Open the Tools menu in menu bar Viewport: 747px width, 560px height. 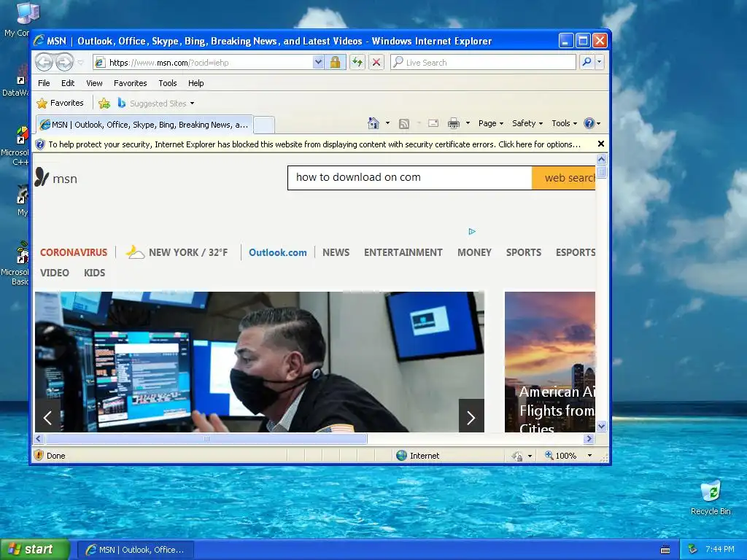[x=168, y=83]
